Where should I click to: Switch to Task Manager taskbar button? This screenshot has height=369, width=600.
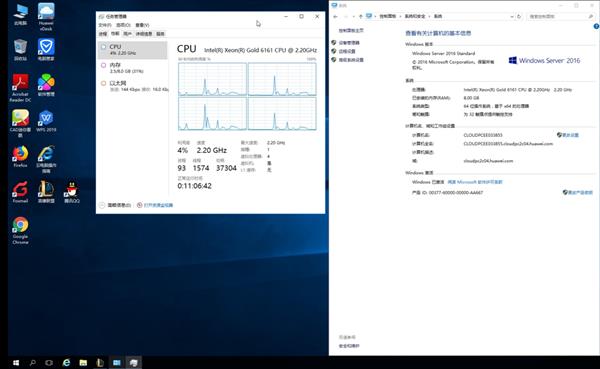134,362
